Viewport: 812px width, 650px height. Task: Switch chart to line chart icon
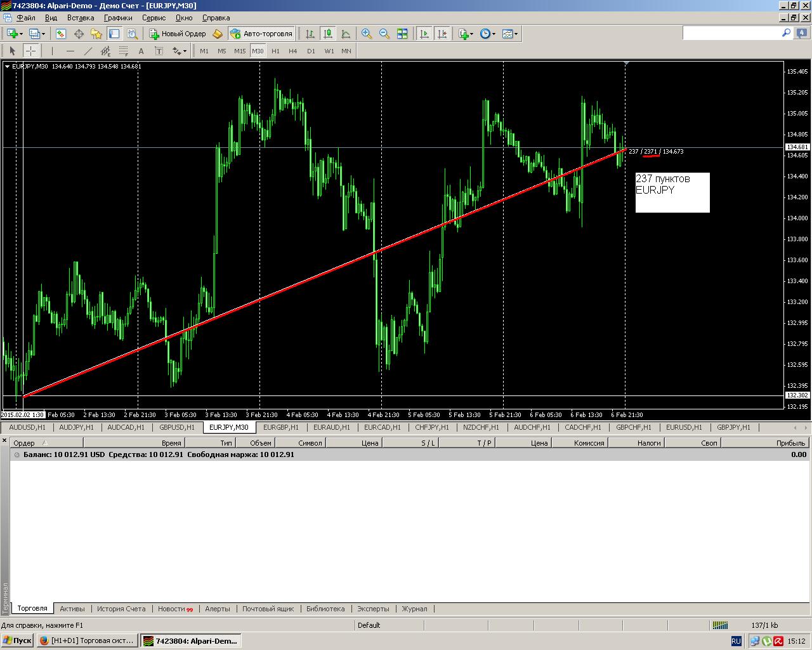click(x=346, y=34)
